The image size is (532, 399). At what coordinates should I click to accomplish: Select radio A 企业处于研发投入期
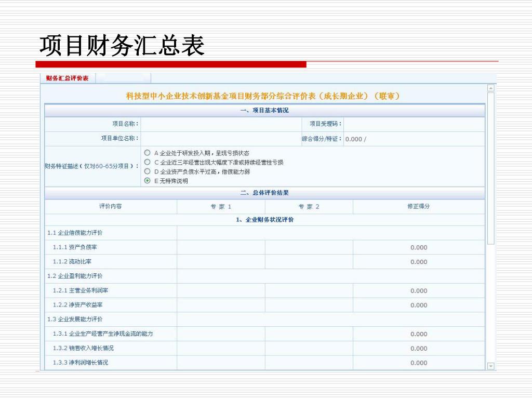(147, 153)
